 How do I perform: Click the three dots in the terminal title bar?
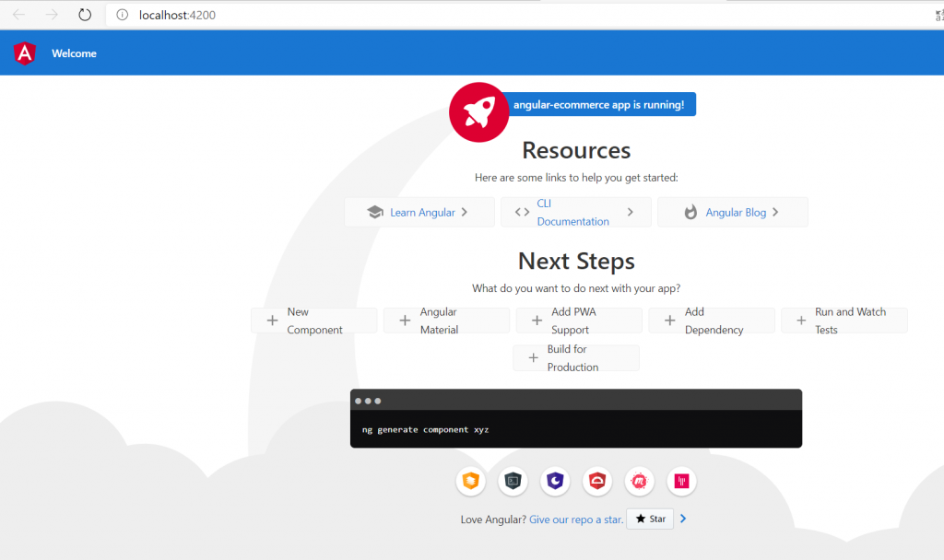[368, 401]
